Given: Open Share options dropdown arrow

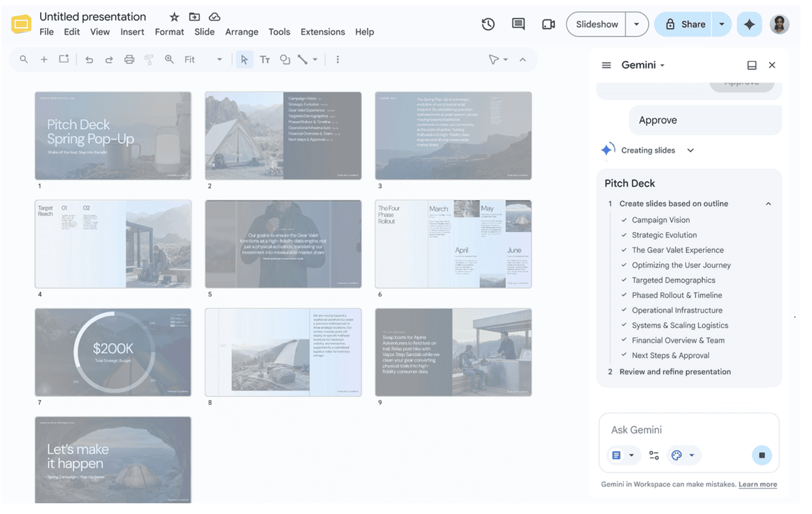Looking at the screenshot, I should point(722,24).
